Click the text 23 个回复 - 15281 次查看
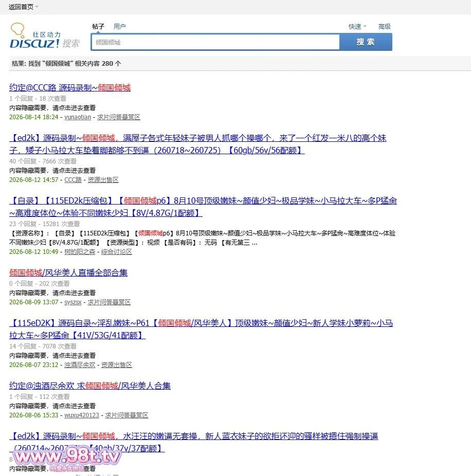The image size is (471, 476). [44, 224]
